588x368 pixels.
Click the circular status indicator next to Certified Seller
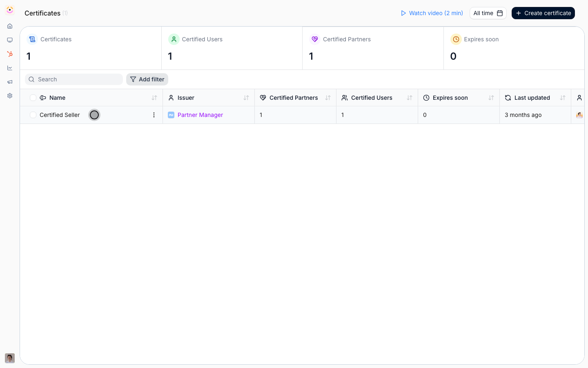[94, 115]
